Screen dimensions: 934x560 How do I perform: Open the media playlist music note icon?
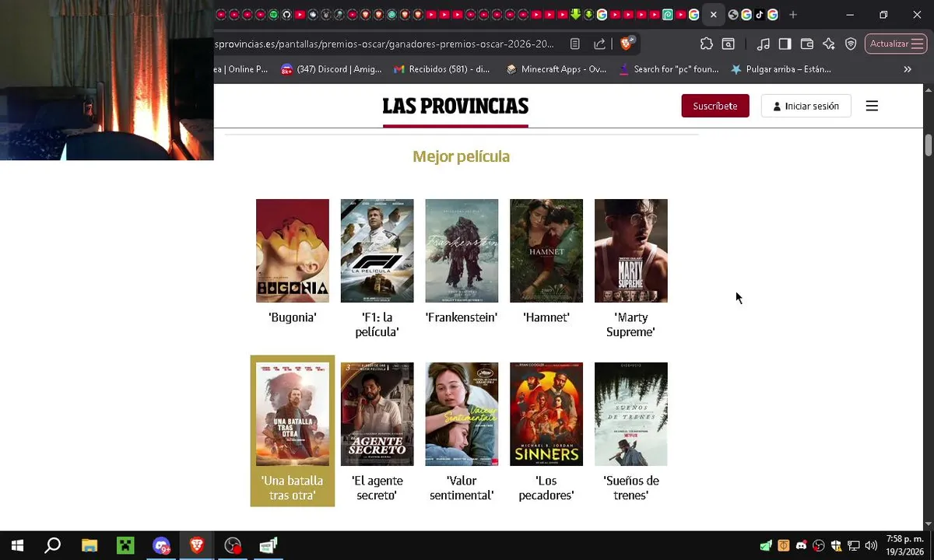click(x=764, y=44)
